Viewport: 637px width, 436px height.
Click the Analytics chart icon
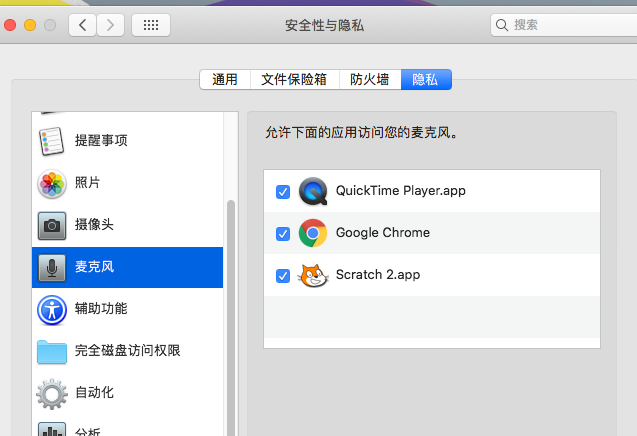[x=52, y=429]
